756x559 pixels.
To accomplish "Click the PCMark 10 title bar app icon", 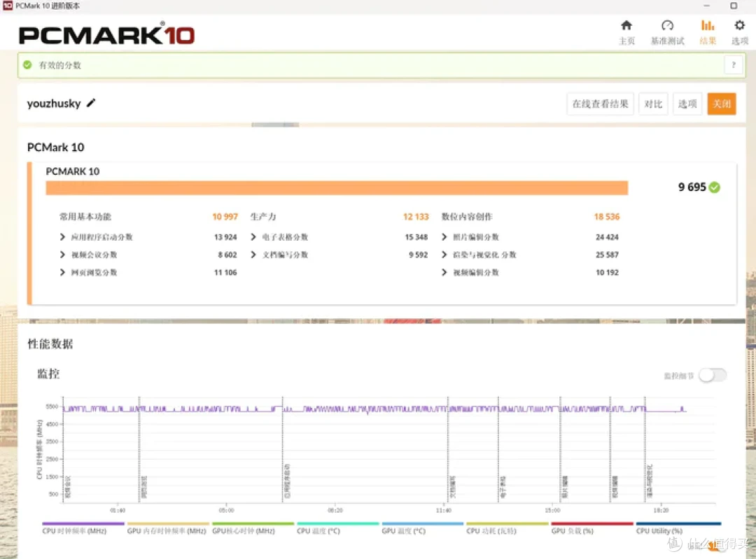I will (x=8, y=6).
